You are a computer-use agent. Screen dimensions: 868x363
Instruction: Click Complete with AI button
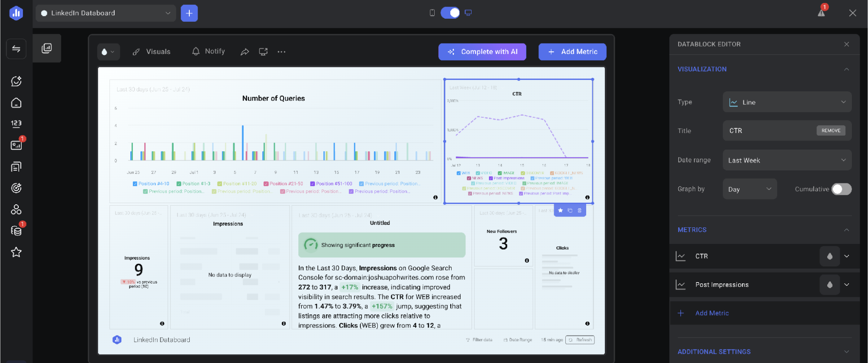point(482,52)
